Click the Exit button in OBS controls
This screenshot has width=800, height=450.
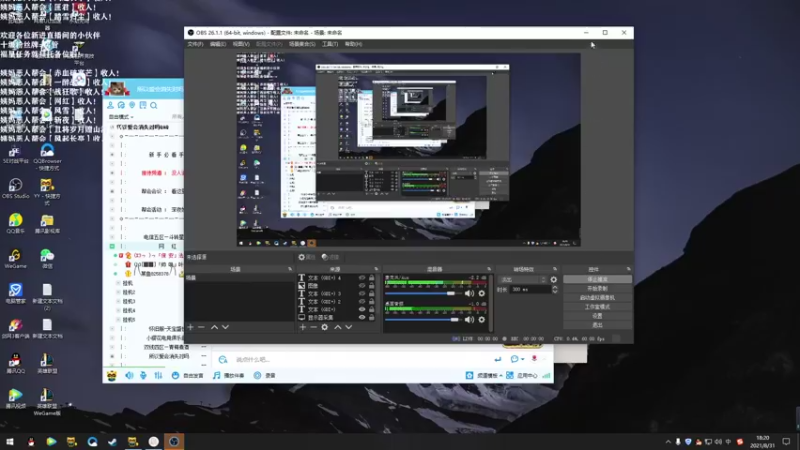[597, 326]
